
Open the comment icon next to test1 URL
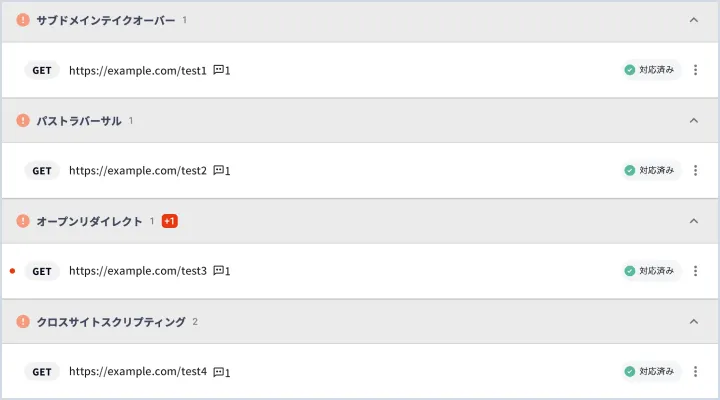click(x=219, y=70)
